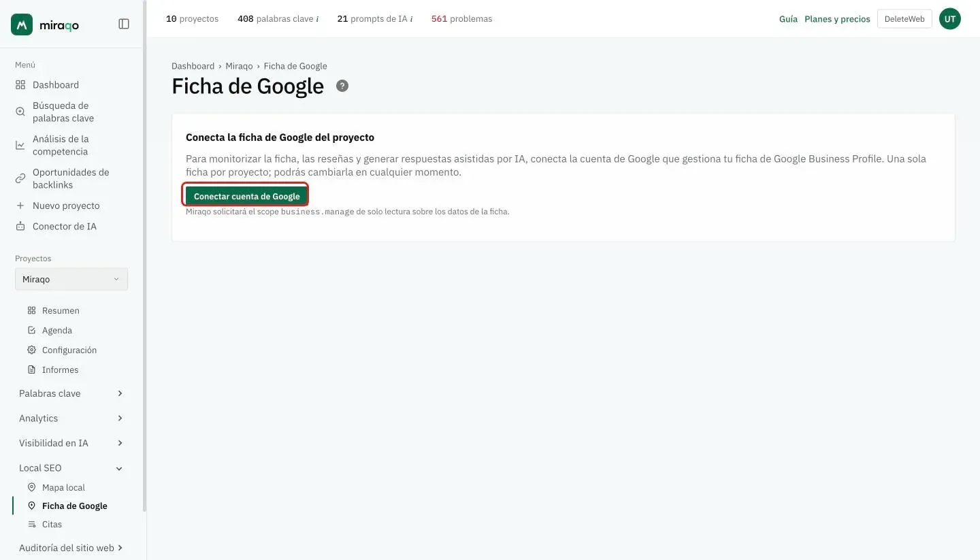The image size is (980, 560).
Task: Click Dashboard in the breadcrumb
Action: click(193, 66)
